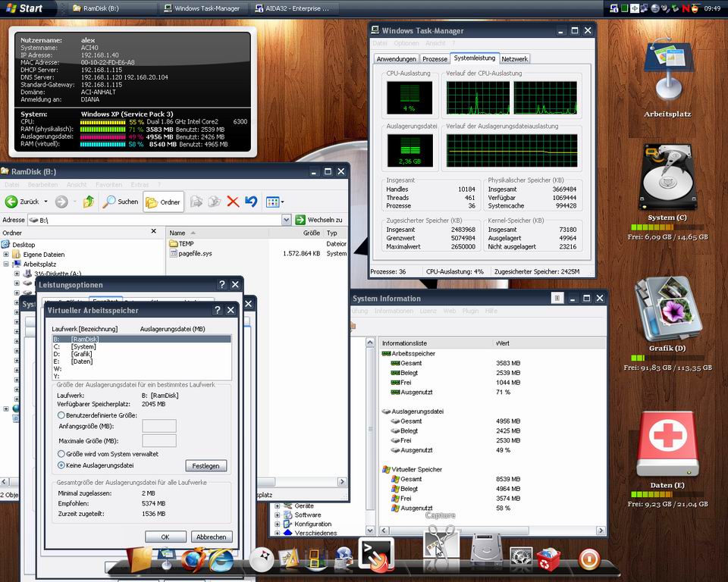Expand the Software node in System Information
728x582 pixels.
pyautogui.click(x=278, y=515)
